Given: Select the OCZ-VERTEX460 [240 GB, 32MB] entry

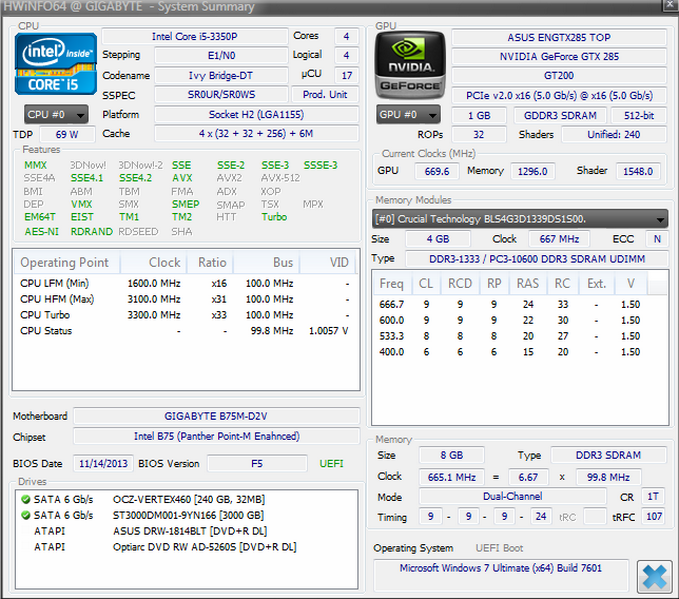Looking at the screenshot, I should coord(187,499).
